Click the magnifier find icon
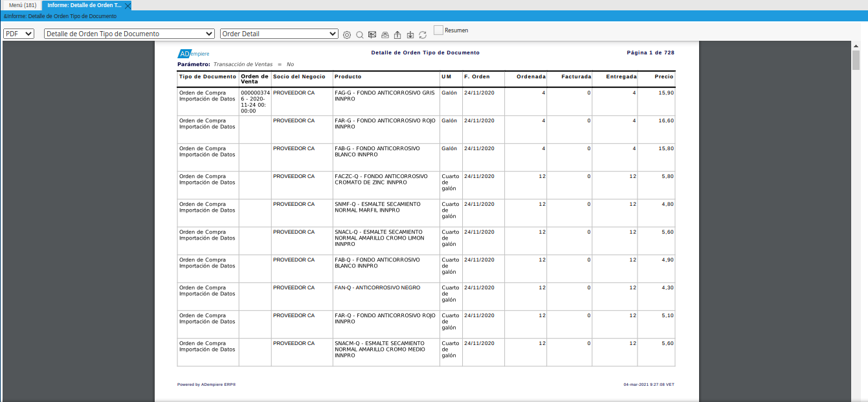 (x=360, y=34)
